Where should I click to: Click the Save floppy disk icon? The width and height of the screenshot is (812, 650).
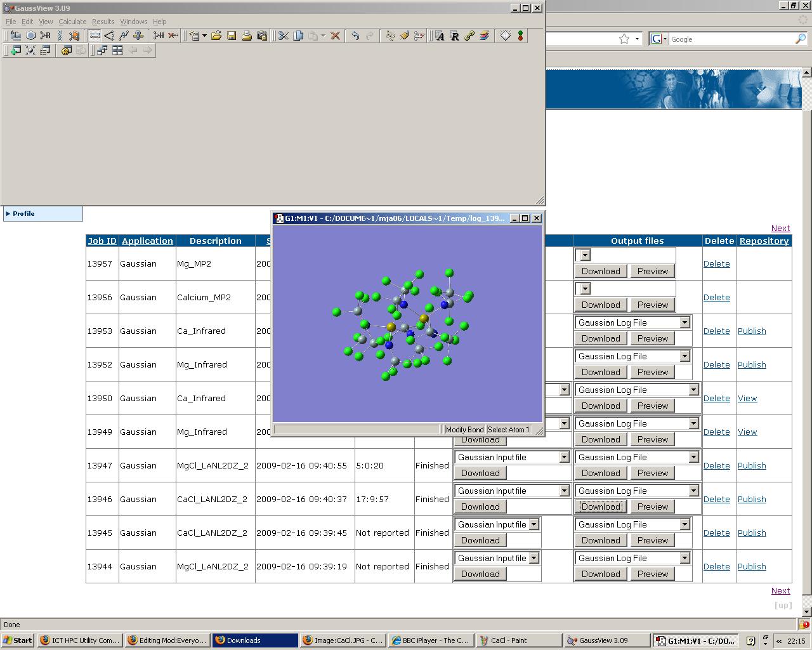click(232, 36)
